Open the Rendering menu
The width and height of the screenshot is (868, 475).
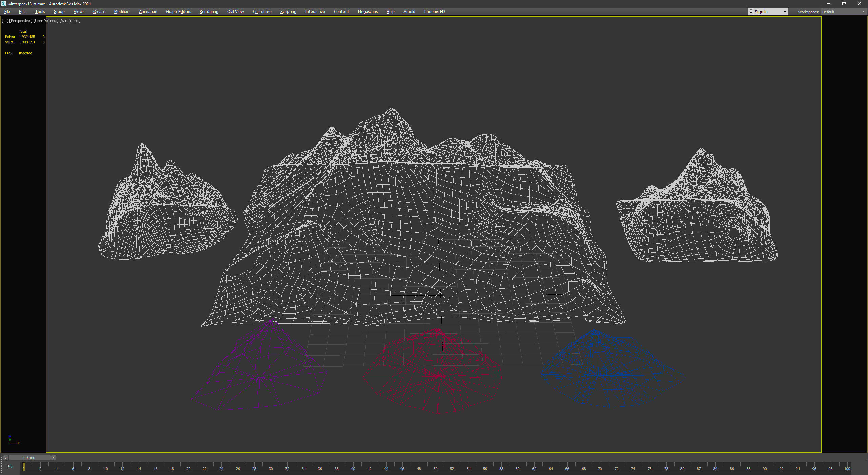click(x=209, y=12)
